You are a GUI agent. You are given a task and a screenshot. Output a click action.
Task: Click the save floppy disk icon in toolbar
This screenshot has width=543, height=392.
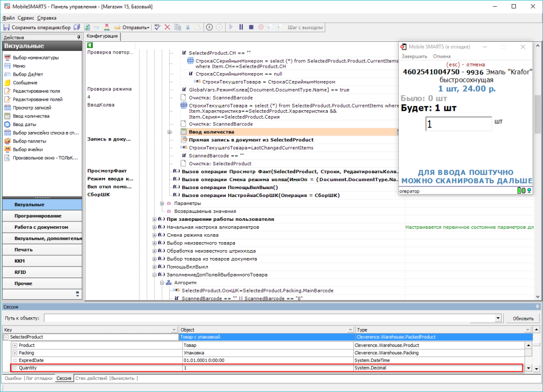click(x=6, y=28)
